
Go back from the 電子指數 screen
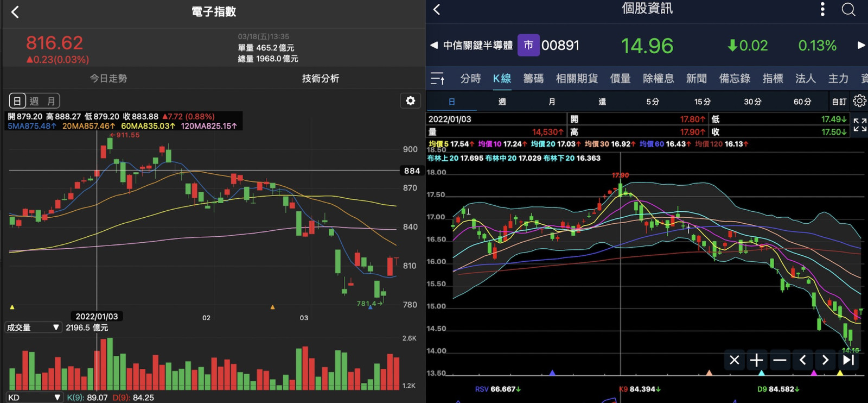(15, 12)
